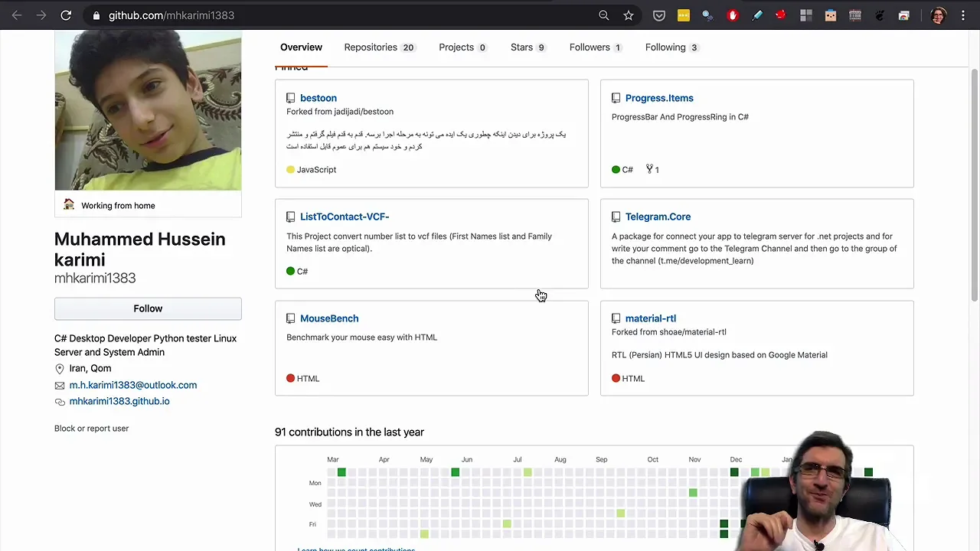The image size is (980, 551).
Task: Open the Telegram.Core repository
Action: click(657, 217)
